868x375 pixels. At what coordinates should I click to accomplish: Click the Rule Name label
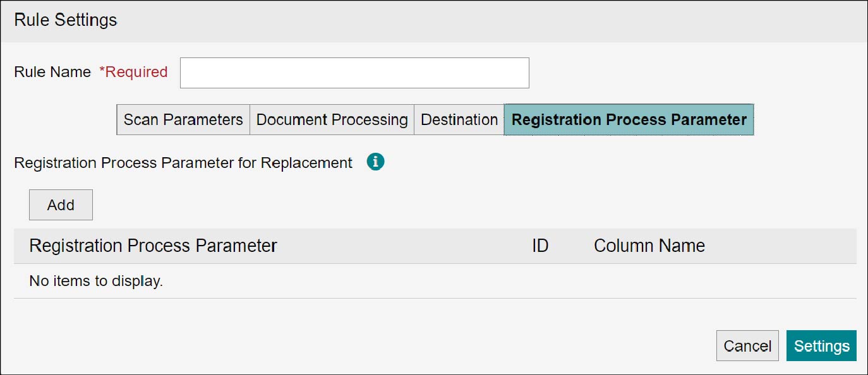point(52,72)
